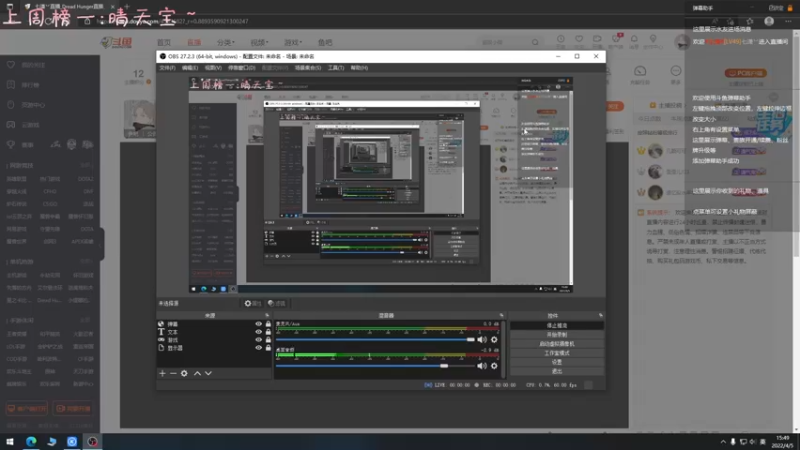Click 开始录制 button in OBS controls
Screen dimensions: 800x450
pyautogui.click(x=557, y=335)
